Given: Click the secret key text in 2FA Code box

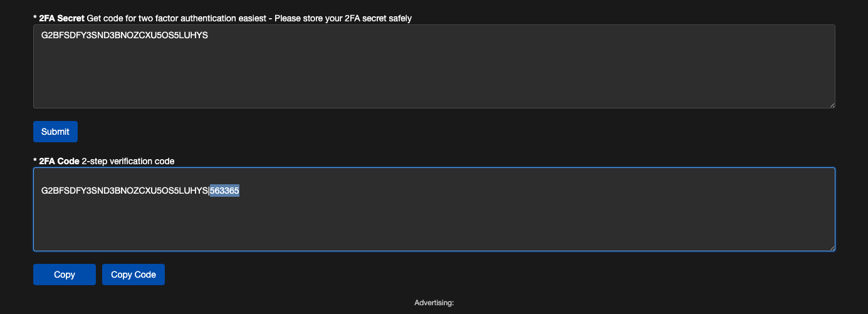Looking at the screenshot, I should click(x=124, y=191).
